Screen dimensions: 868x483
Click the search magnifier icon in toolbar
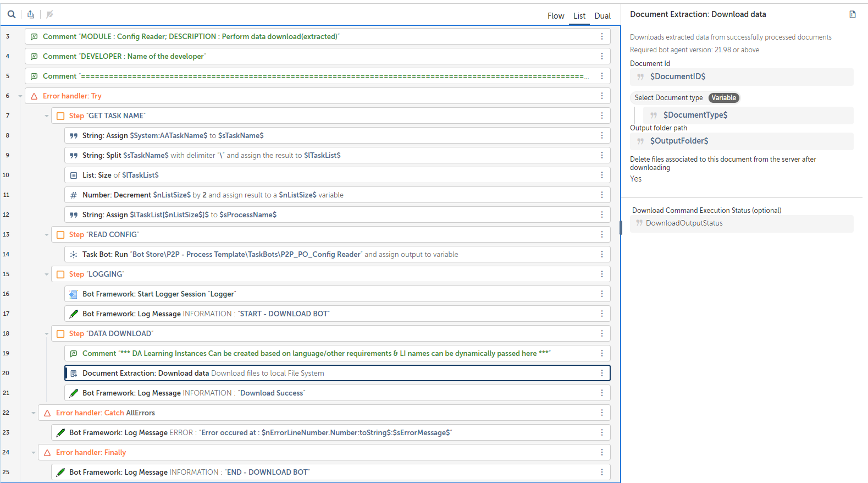(x=11, y=14)
